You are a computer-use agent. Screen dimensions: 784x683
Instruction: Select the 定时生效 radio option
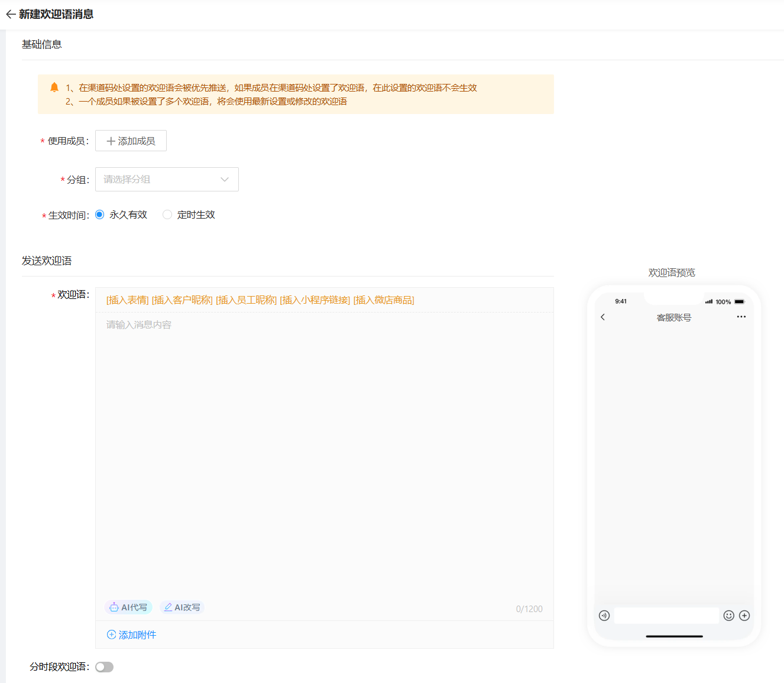coord(167,214)
